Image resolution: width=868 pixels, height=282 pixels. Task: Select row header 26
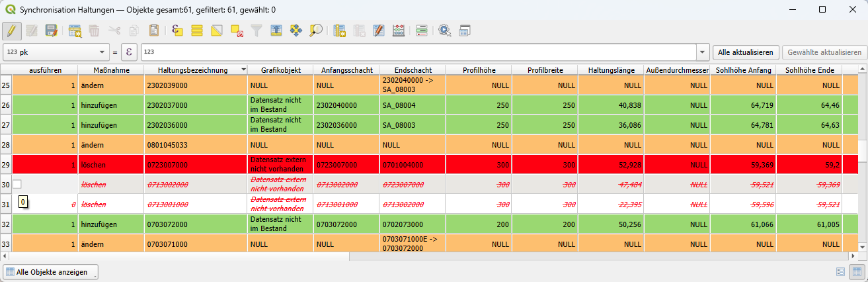point(7,105)
